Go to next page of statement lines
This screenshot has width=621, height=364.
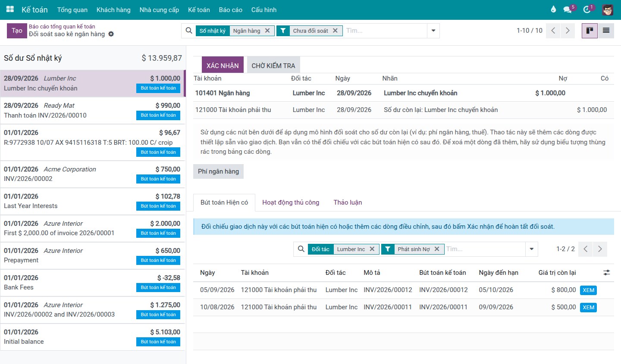pos(568,31)
